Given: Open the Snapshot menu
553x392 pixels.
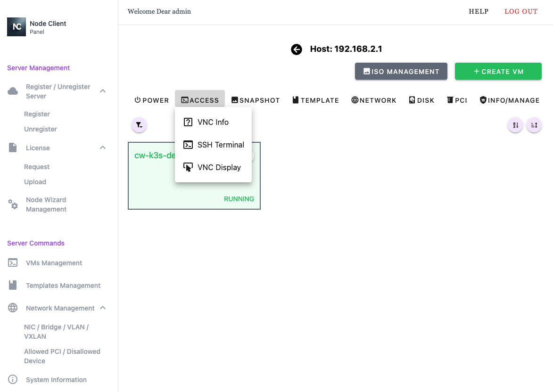Looking at the screenshot, I should 256,100.
